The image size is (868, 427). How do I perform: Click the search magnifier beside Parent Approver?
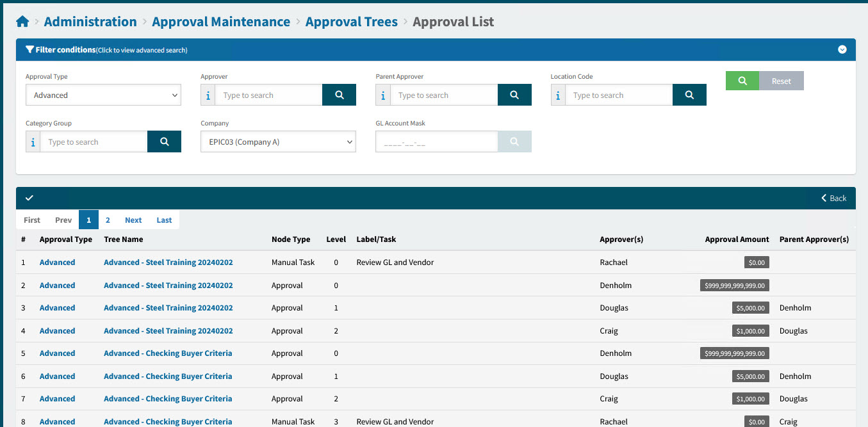(x=514, y=94)
